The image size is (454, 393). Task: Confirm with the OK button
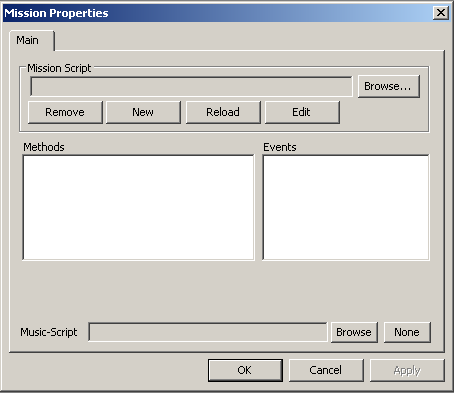(245, 370)
